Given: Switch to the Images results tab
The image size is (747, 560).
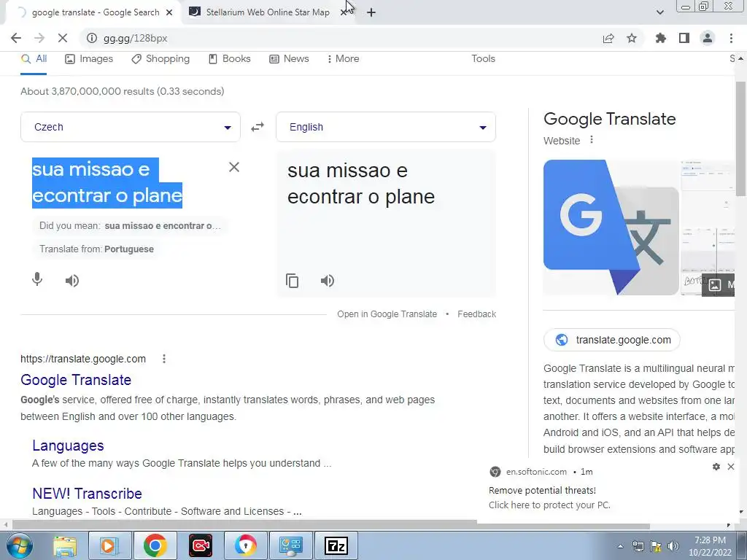Looking at the screenshot, I should [89, 58].
